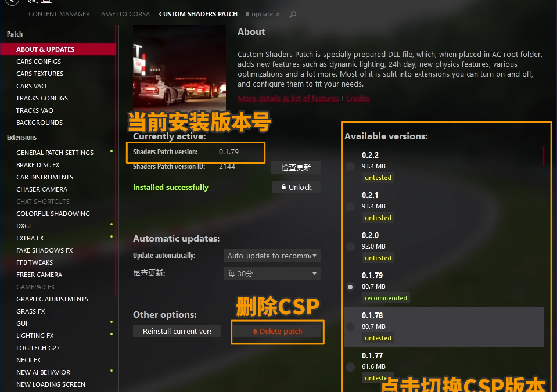The width and height of the screenshot is (557, 392).
Task: Click trash icon on Delete patch
Action: tap(255, 332)
